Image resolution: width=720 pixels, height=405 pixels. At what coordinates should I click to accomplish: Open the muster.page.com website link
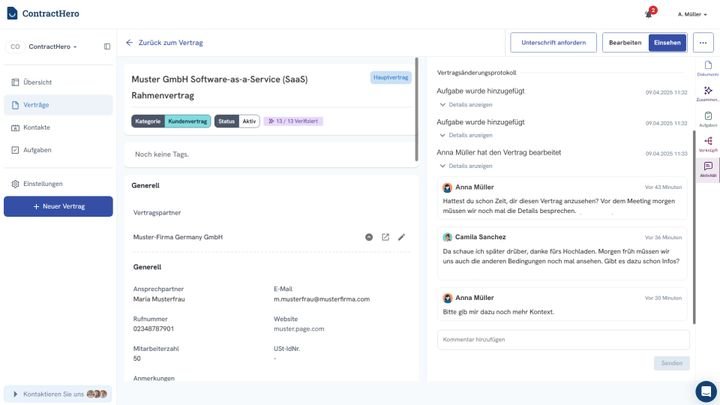[299, 329]
